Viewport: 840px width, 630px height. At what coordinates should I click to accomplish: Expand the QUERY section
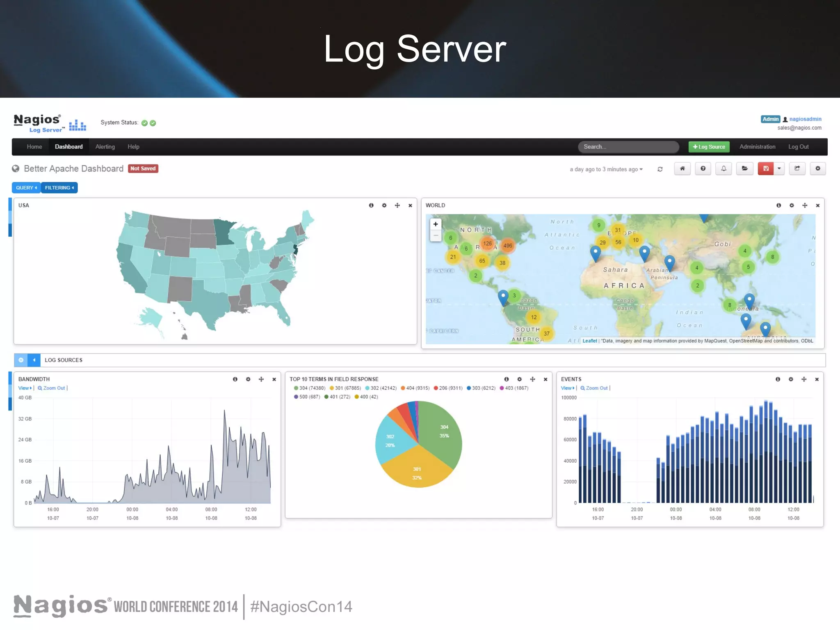[x=26, y=187]
